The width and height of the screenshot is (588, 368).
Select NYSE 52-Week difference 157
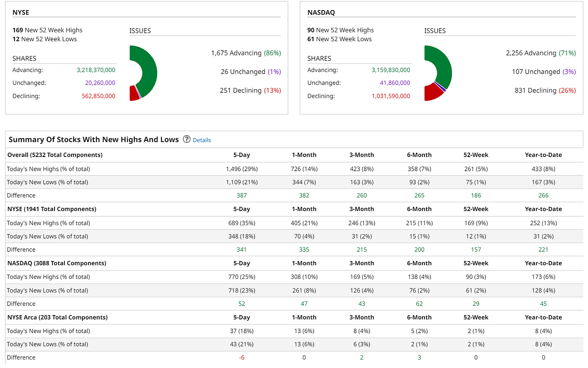coord(476,250)
